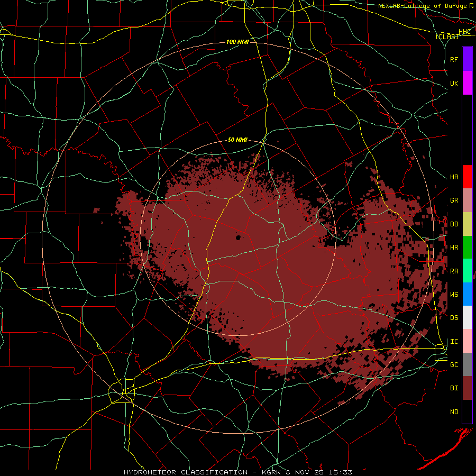Click the HHC product code text

pyautogui.click(x=464, y=32)
